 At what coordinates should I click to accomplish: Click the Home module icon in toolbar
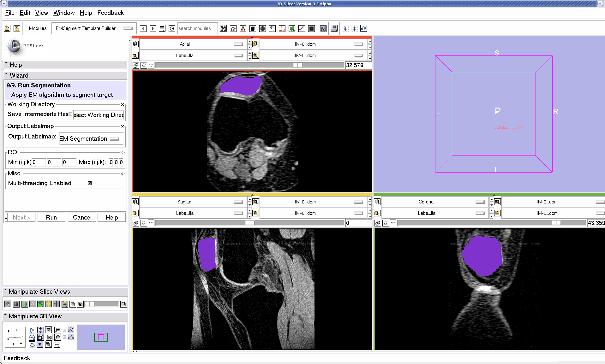click(x=233, y=29)
